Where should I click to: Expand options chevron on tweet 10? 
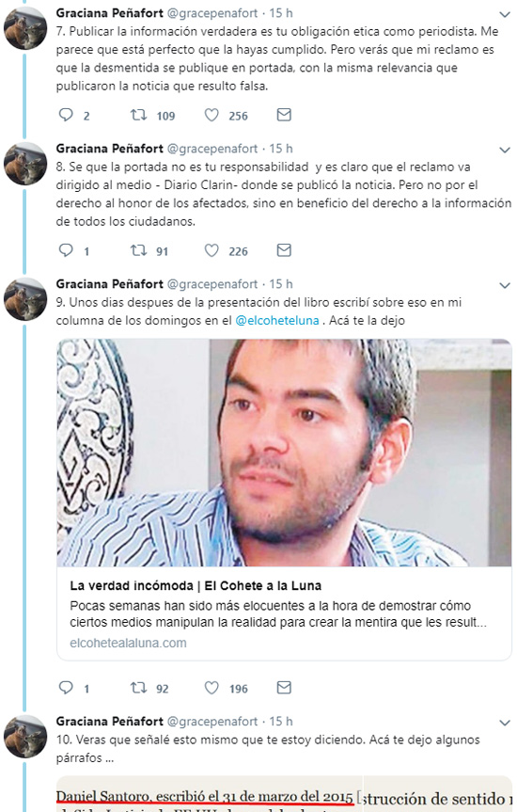tap(505, 723)
